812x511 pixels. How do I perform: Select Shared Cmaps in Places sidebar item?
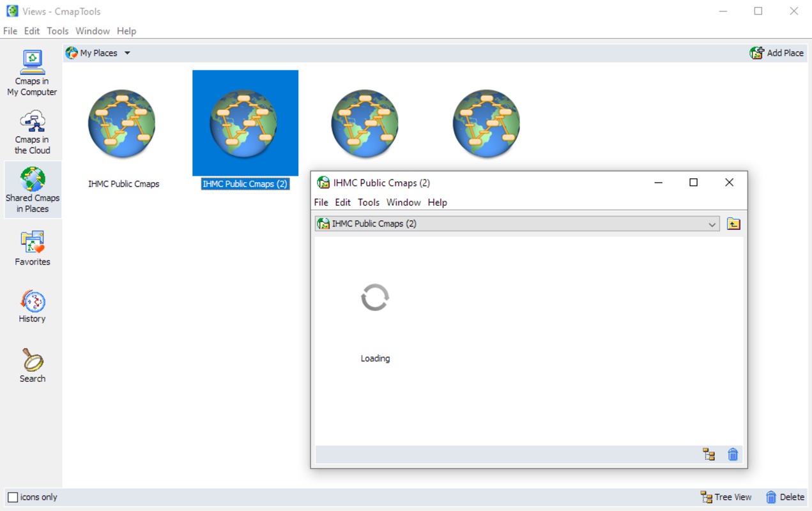coord(33,190)
